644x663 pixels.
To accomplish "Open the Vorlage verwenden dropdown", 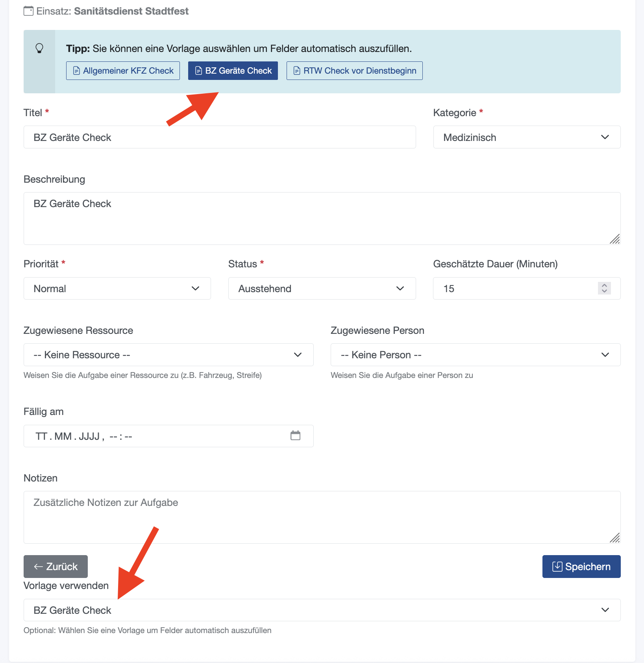I will click(322, 610).
